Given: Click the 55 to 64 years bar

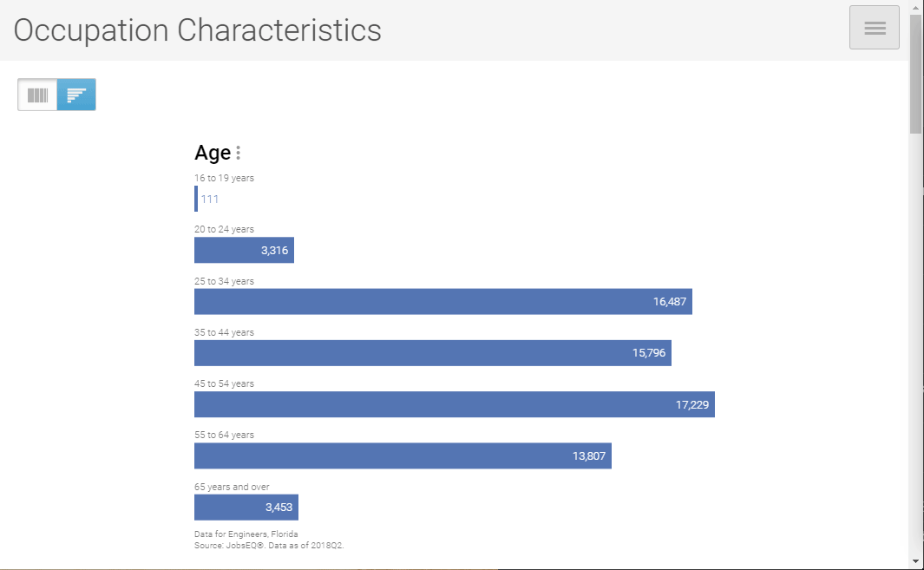Looking at the screenshot, I should (403, 455).
